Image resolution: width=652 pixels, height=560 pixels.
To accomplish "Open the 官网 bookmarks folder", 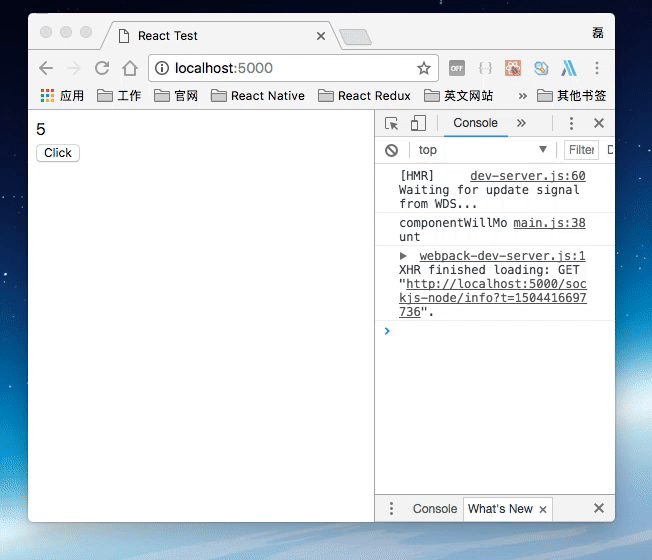I will click(176, 96).
